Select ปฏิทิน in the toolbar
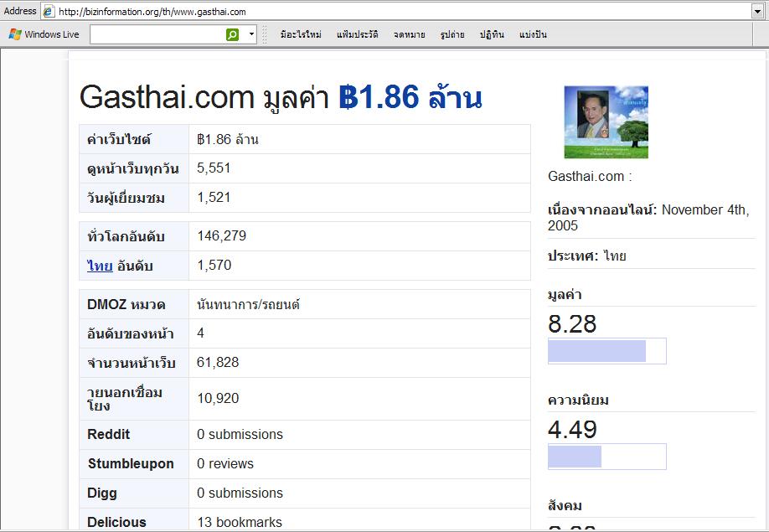The width and height of the screenshot is (769, 532). [x=492, y=34]
